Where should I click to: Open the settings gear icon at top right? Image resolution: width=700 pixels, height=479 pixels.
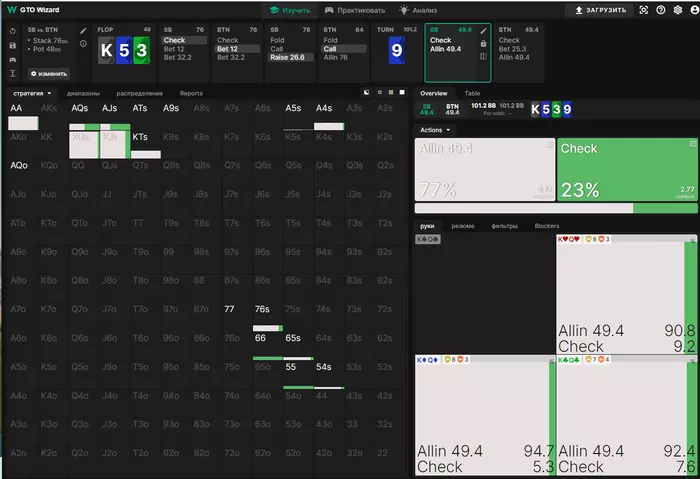(678, 10)
